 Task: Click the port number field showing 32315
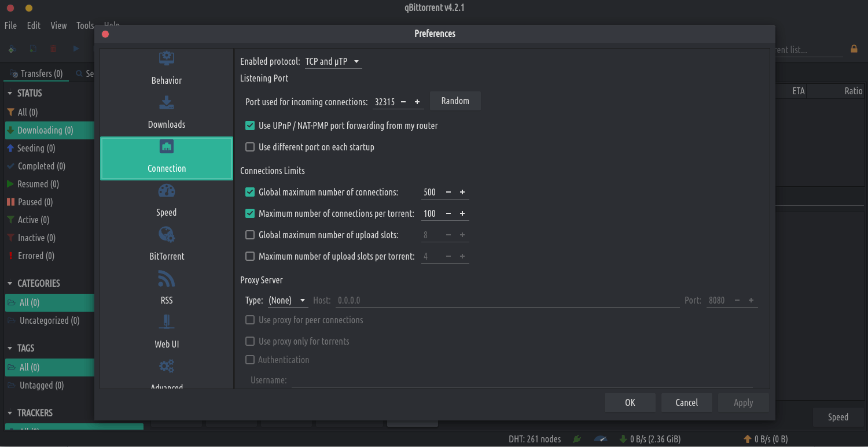click(x=384, y=102)
